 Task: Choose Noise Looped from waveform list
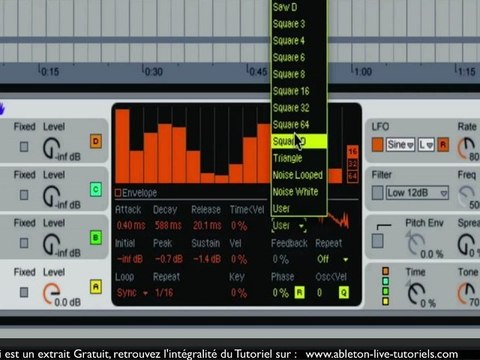point(298,175)
